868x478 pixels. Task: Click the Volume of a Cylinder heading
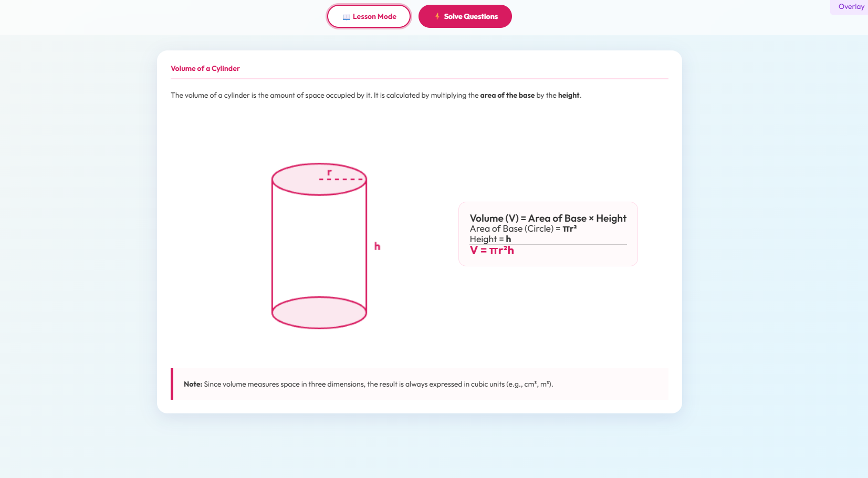(x=205, y=68)
